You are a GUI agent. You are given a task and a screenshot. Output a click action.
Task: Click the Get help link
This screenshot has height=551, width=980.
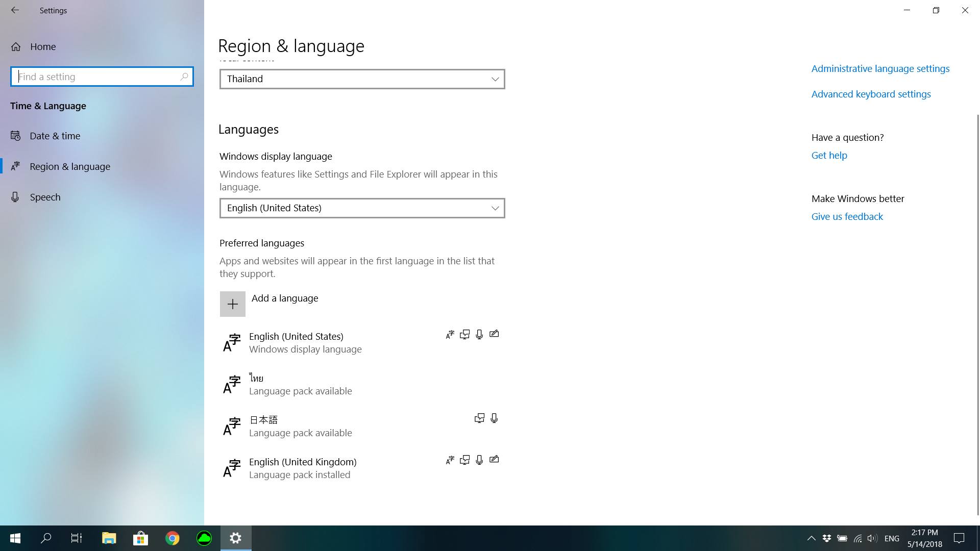(829, 155)
